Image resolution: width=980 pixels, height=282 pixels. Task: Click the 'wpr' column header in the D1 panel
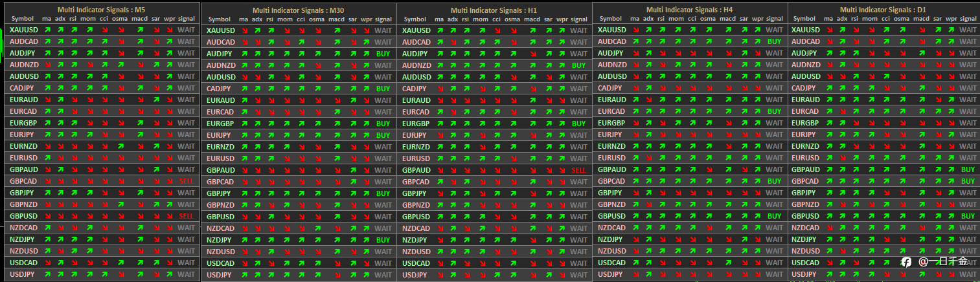point(952,19)
